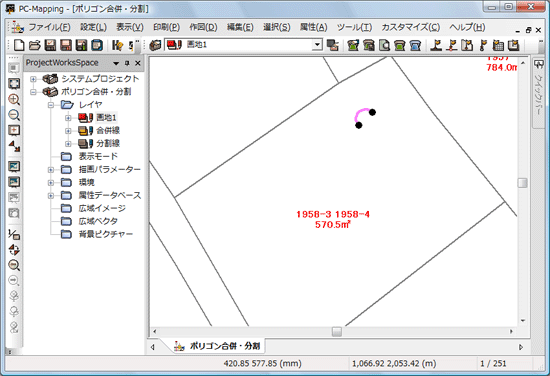This screenshot has width=550, height=376.
Task: Open the 属性(A) menu
Action: tap(313, 27)
